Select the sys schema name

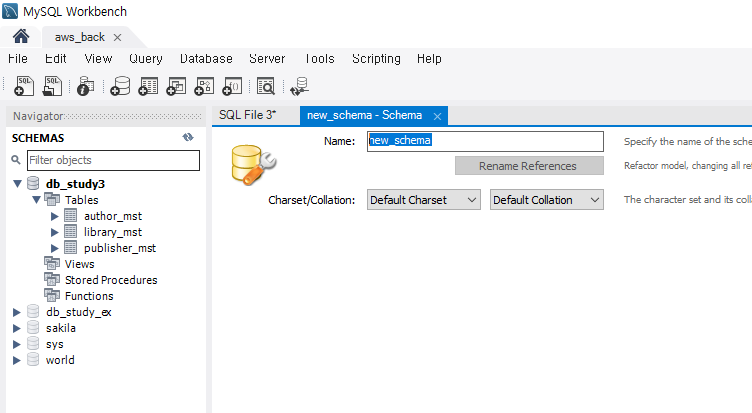(x=55, y=344)
